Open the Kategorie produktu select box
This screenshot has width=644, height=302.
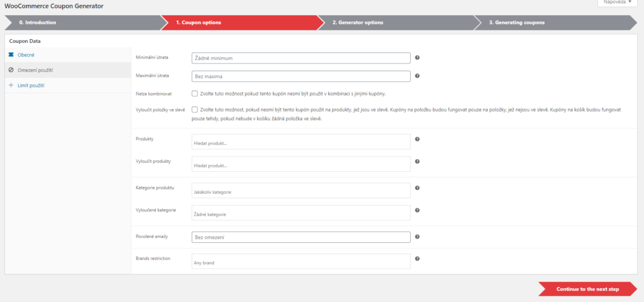(301, 190)
